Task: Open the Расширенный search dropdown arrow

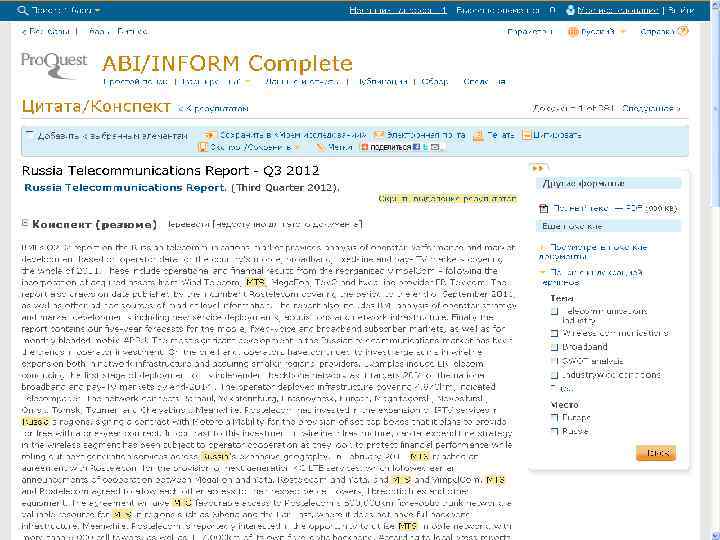Action: pos(248,82)
